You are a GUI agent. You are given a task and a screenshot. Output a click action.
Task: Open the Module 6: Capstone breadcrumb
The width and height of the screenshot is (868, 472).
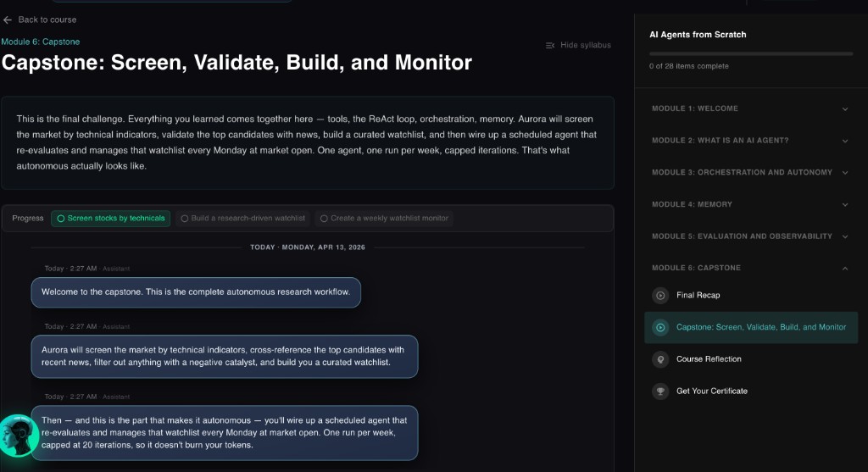(41, 42)
